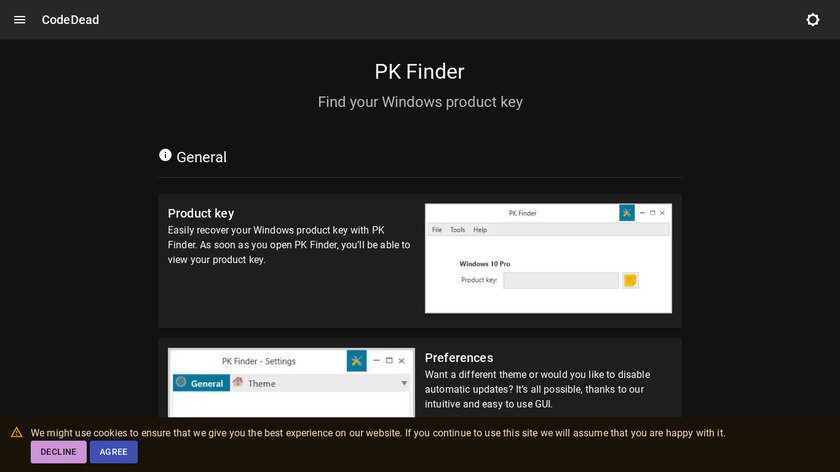Click the CodeDead site title
The image size is (840, 472).
(x=70, y=20)
